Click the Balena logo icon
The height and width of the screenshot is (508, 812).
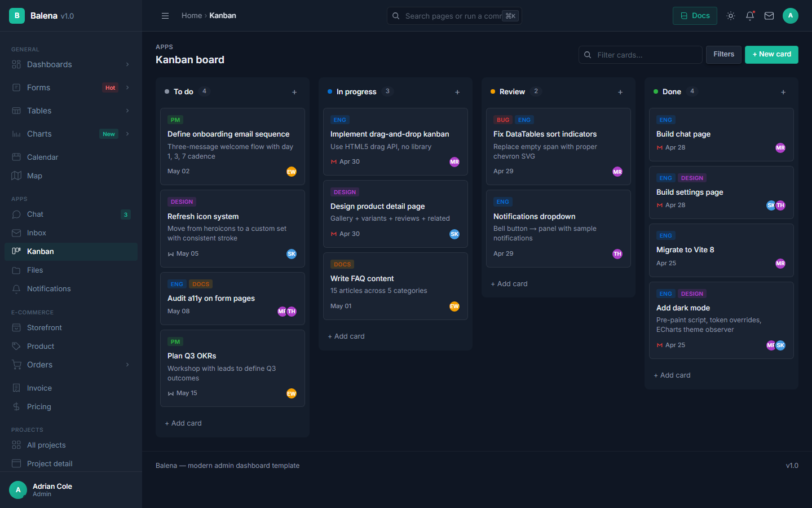pos(17,16)
